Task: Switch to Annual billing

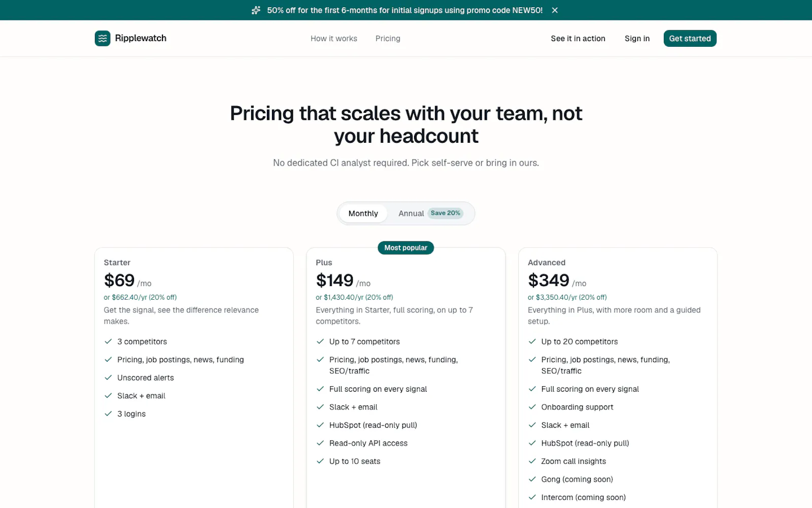Action: pos(411,213)
